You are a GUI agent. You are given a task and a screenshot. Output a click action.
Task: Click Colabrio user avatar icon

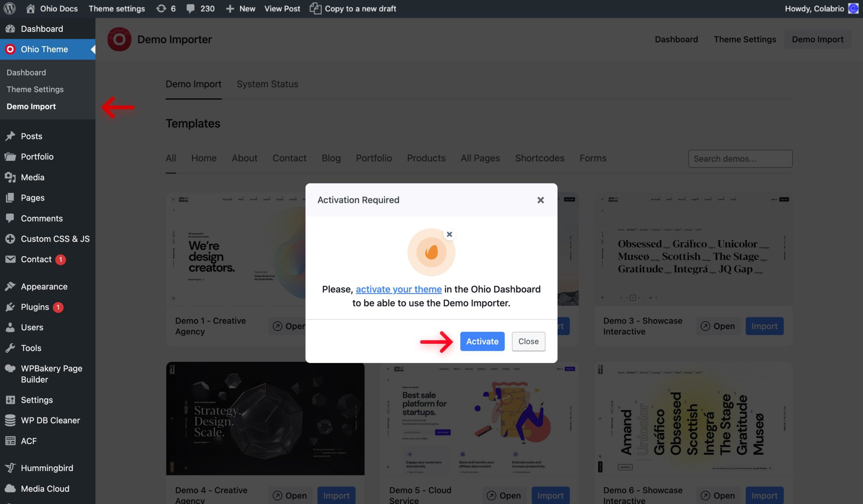point(853,8)
